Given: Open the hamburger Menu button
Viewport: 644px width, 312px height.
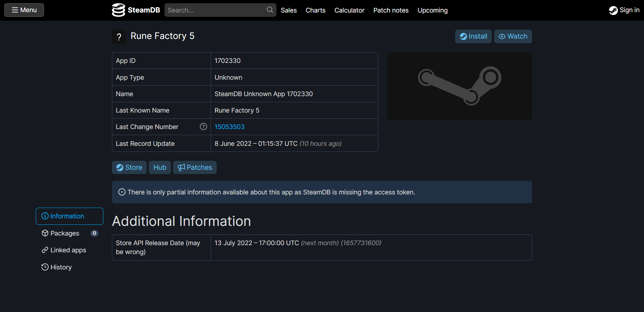Looking at the screenshot, I should click(24, 10).
